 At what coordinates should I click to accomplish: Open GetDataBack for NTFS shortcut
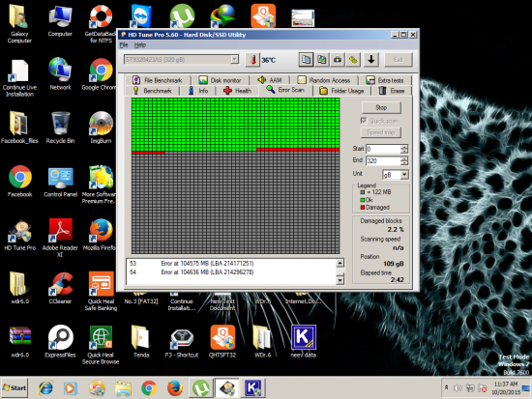click(x=101, y=24)
